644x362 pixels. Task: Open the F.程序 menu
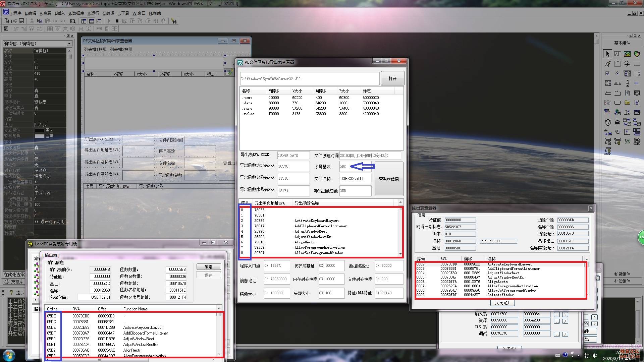(16, 13)
